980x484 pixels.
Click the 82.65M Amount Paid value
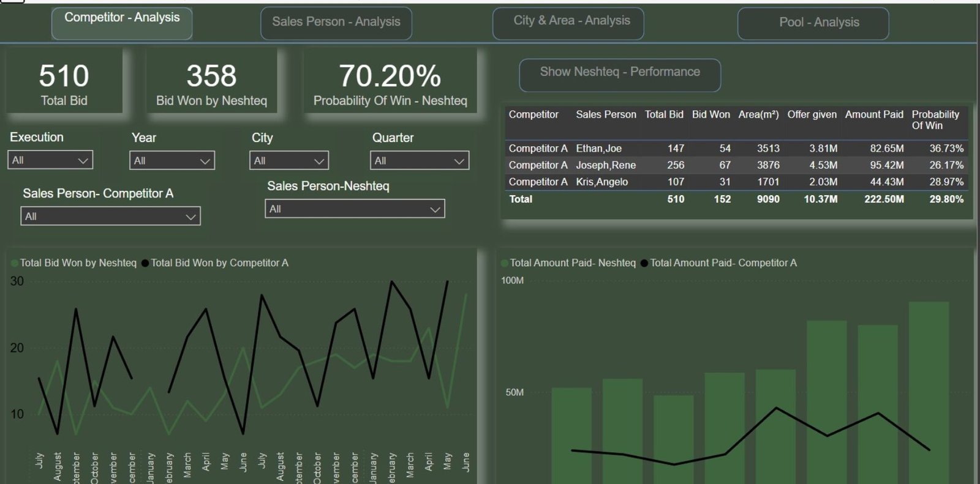(887, 148)
